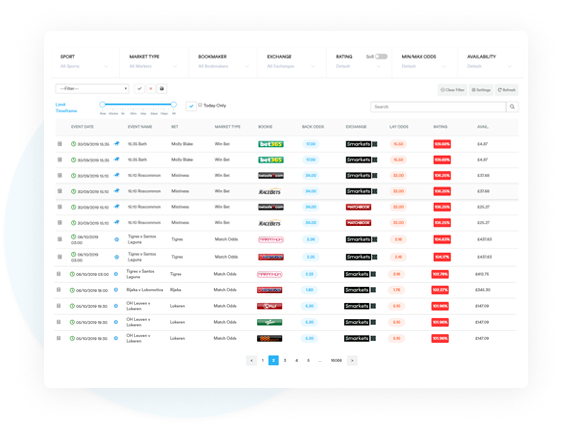This screenshot has height=427, width=563.
Task: Click RaceBets logo in the Roscommon Smarkets row
Action: pos(270,191)
